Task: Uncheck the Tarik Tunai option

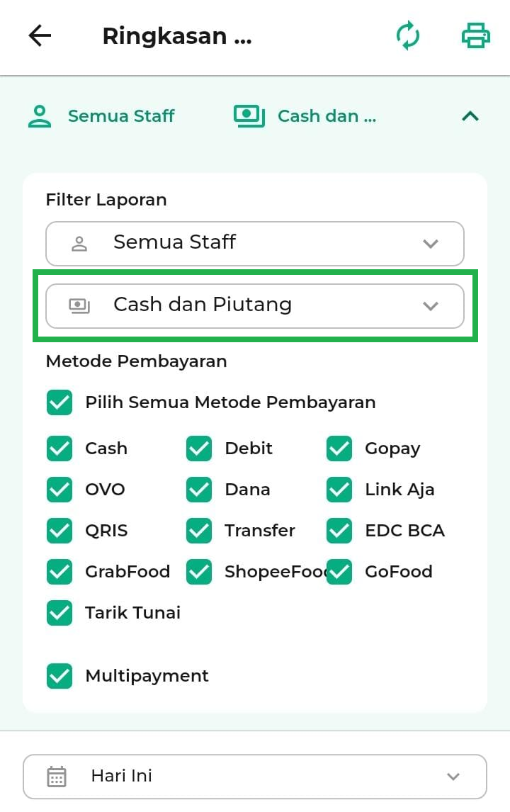Action: [x=59, y=613]
